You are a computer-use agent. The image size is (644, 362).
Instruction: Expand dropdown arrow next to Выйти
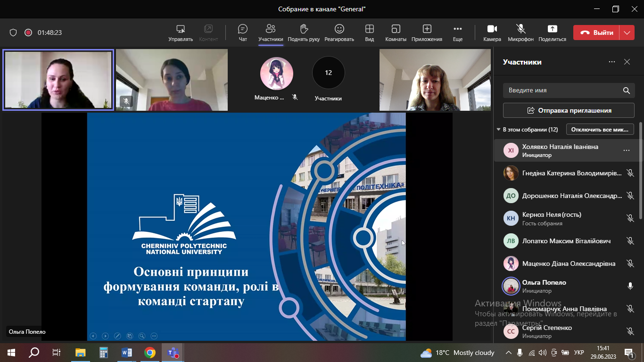(627, 33)
